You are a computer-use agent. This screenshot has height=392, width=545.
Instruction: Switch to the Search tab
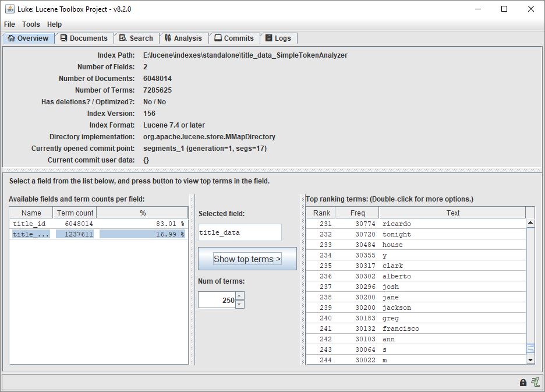[136, 38]
